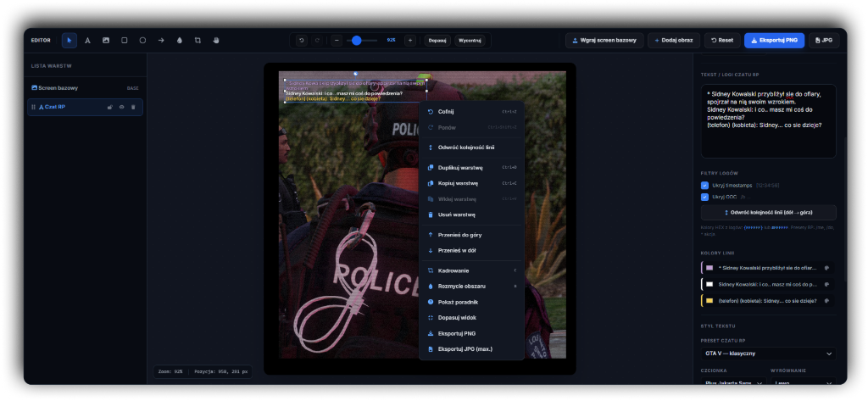
Task: Open palette for purple Sidney Kowalski line
Action: coord(826,268)
